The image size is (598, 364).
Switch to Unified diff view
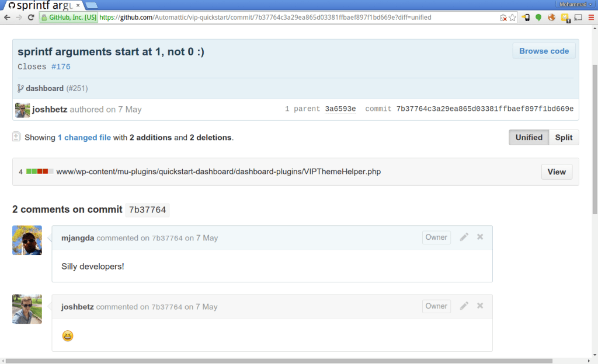529,138
